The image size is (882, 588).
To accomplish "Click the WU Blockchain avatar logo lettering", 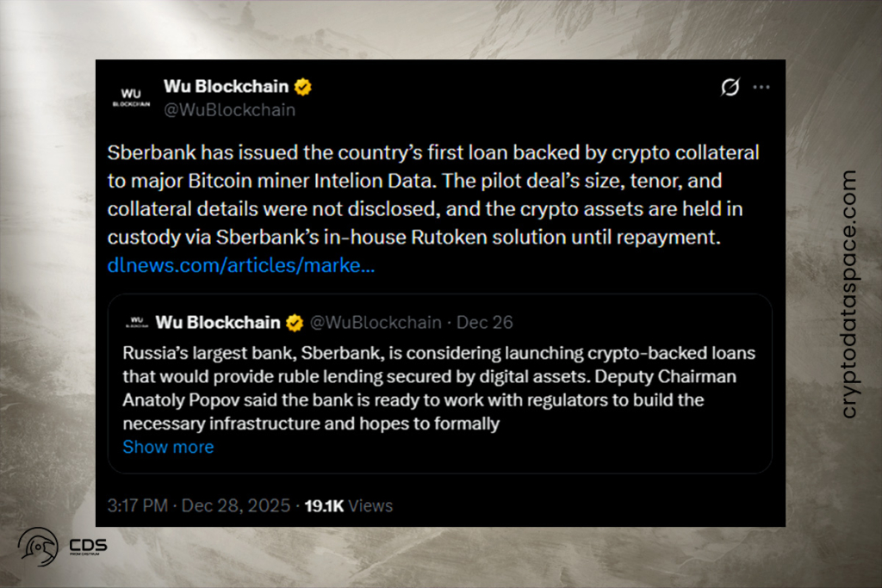I will point(131,95).
